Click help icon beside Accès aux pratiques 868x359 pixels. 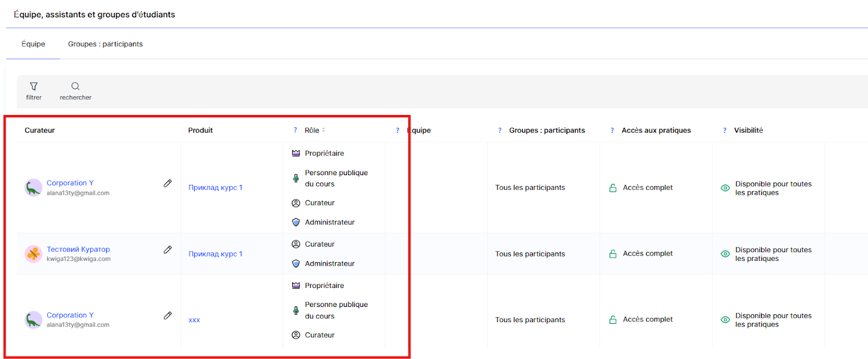[x=612, y=130]
